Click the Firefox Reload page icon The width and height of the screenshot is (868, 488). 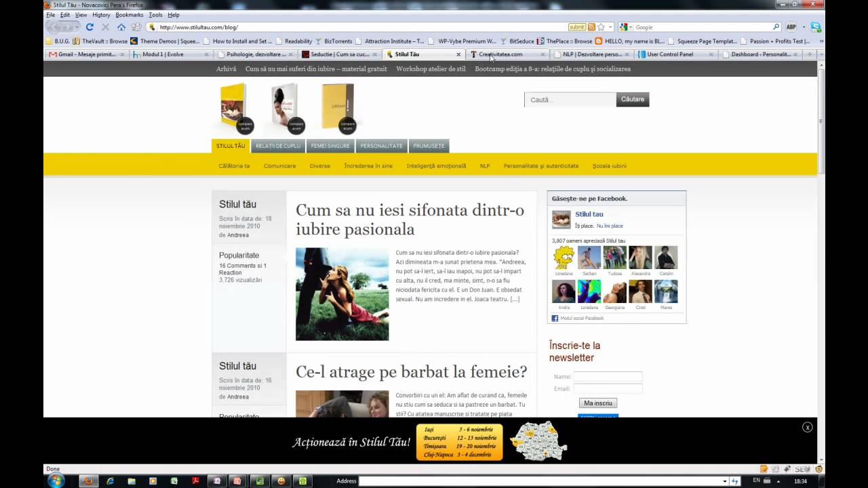90,27
